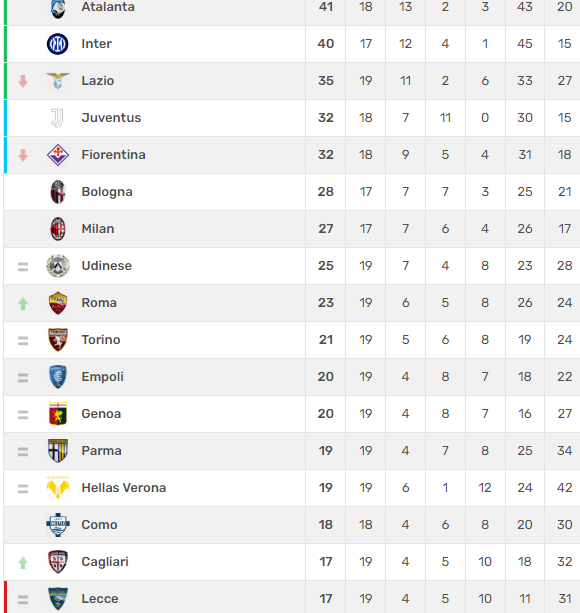
Task: Open the Empoli team page
Action: click(x=102, y=377)
